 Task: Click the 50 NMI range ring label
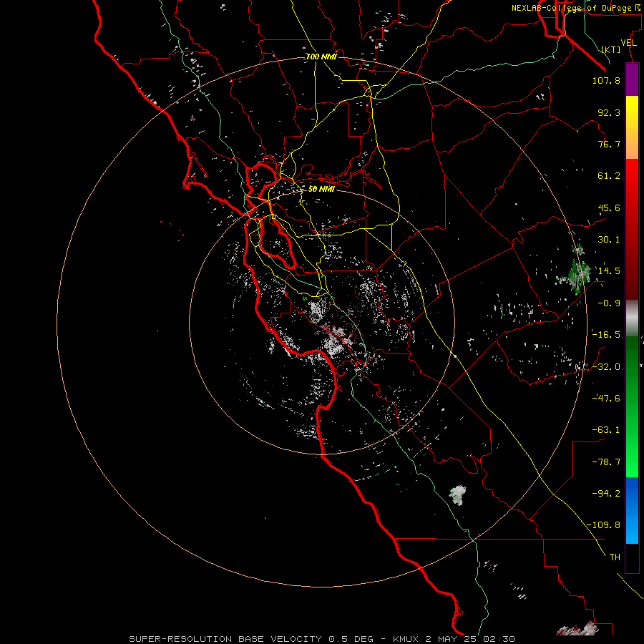click(321, 189)
